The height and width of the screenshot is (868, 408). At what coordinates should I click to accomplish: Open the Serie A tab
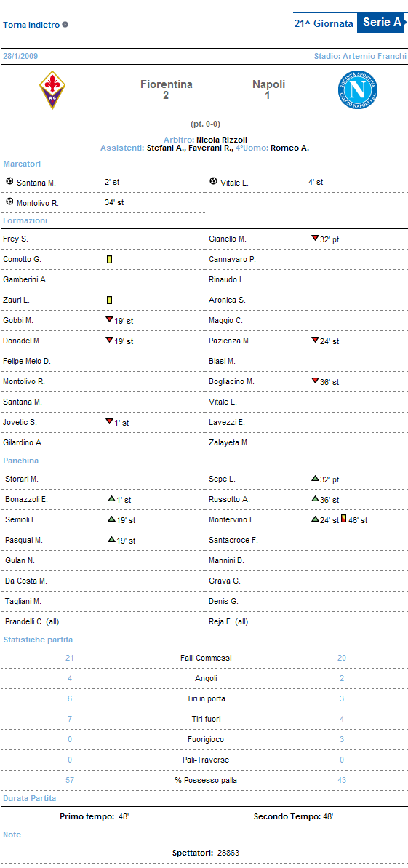pyautogui.click(x=382, y=23)
